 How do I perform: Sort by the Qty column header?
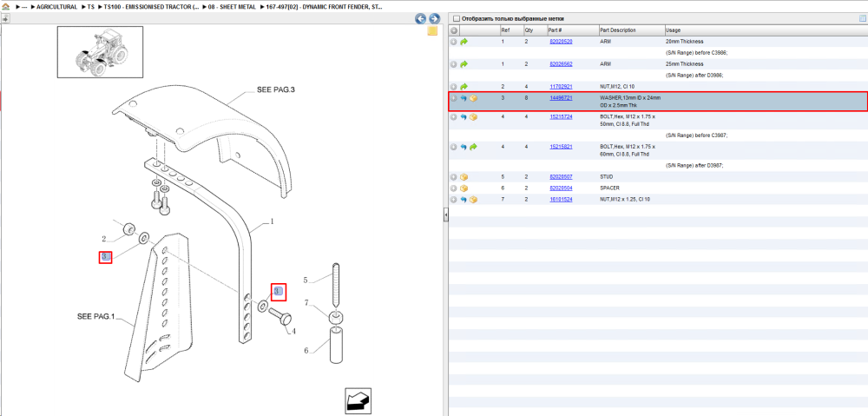tap(534, 30)
